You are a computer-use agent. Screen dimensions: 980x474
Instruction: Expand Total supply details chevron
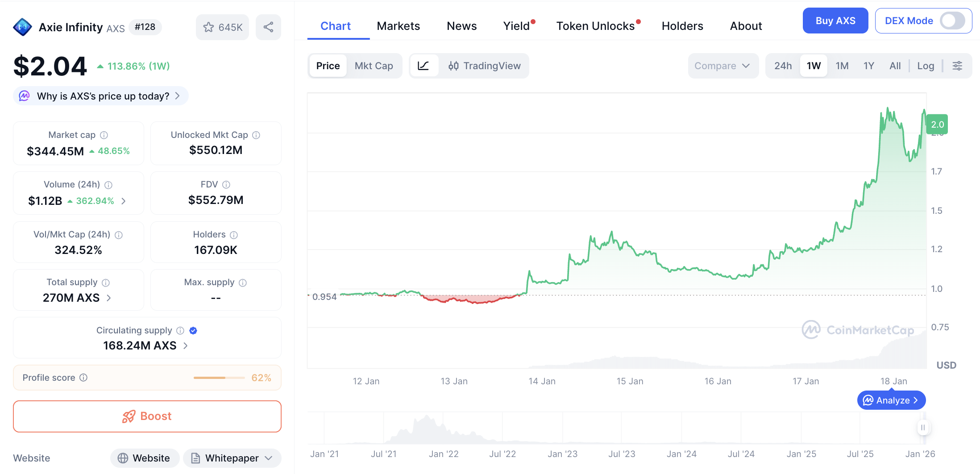click(x=109, y=298)
